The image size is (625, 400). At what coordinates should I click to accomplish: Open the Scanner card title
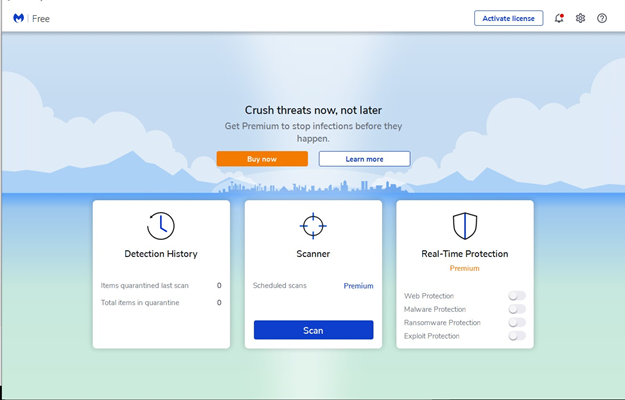[x=313, y=254]
